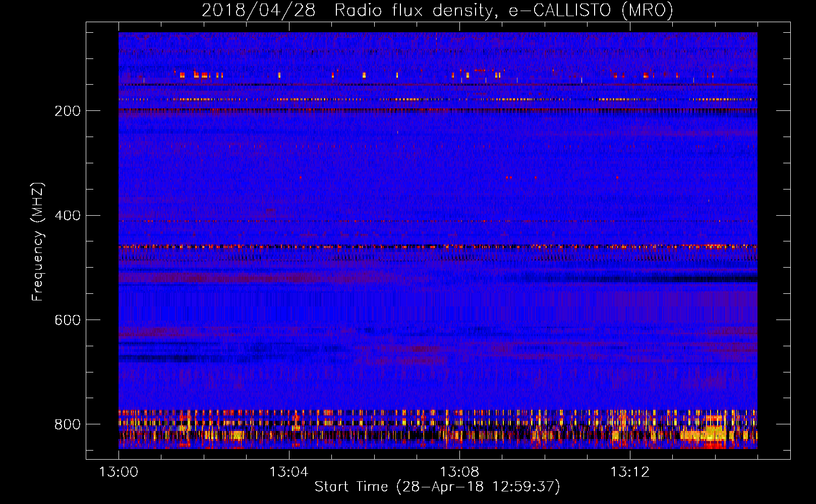816x504 pixels.
Task: Click the 800 frequency tick label
Action: coord(68,424)
